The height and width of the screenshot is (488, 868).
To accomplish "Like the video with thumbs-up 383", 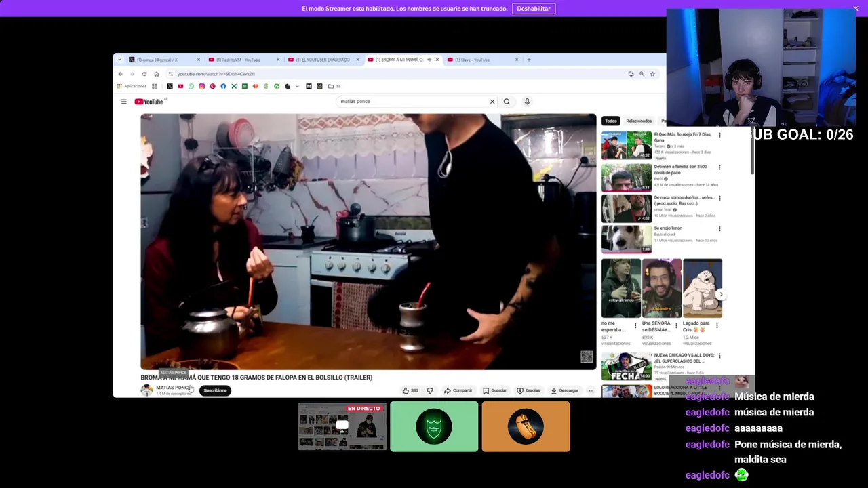I will (x=410, y=390).
